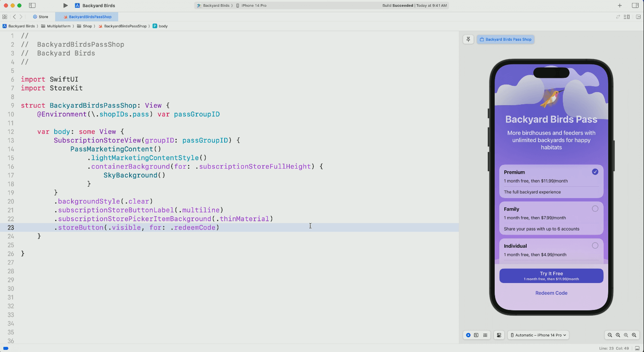Tap the Try It Free button

coord(551,276)
